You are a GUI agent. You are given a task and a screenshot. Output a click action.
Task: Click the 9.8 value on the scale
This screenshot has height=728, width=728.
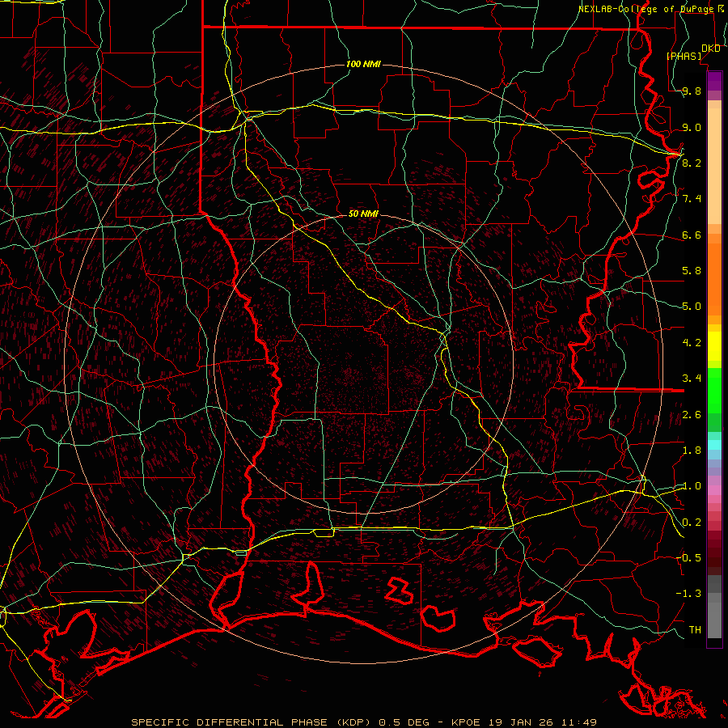coord(692,91)
